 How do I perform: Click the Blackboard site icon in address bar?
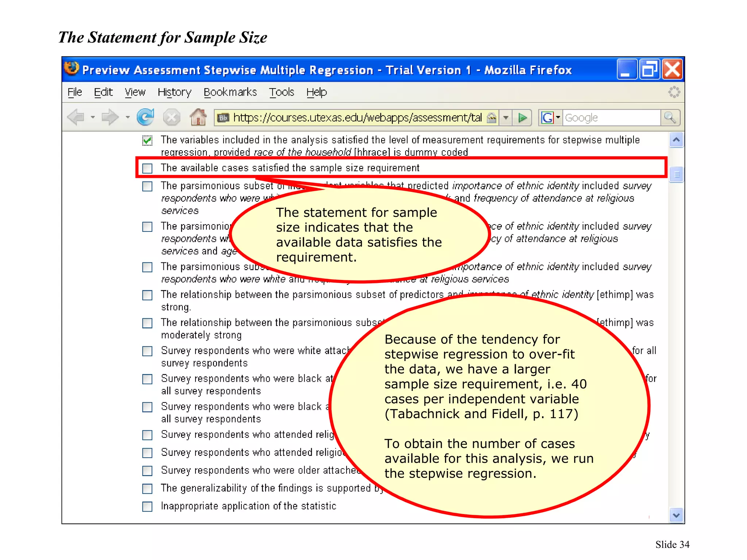pos(223,118)
